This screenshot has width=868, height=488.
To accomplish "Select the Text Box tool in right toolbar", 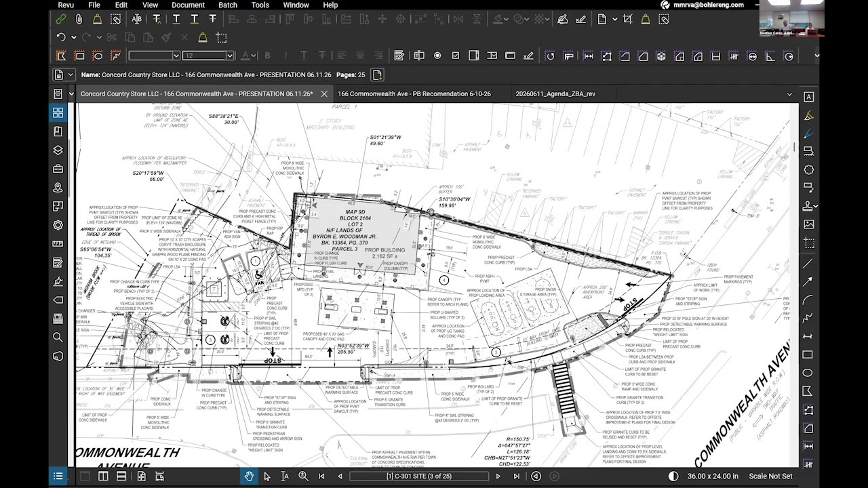I will tap(808, 97).
